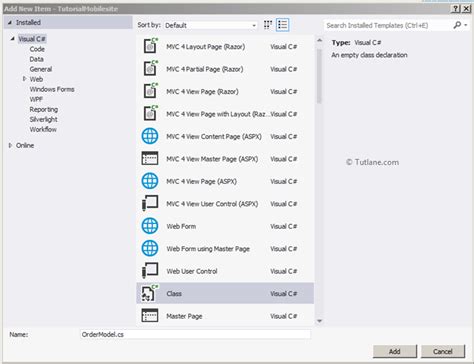The width and height of the screenshot is (474, 364).
Task: Select "Web Form" template name
Action: pos(181,226)
